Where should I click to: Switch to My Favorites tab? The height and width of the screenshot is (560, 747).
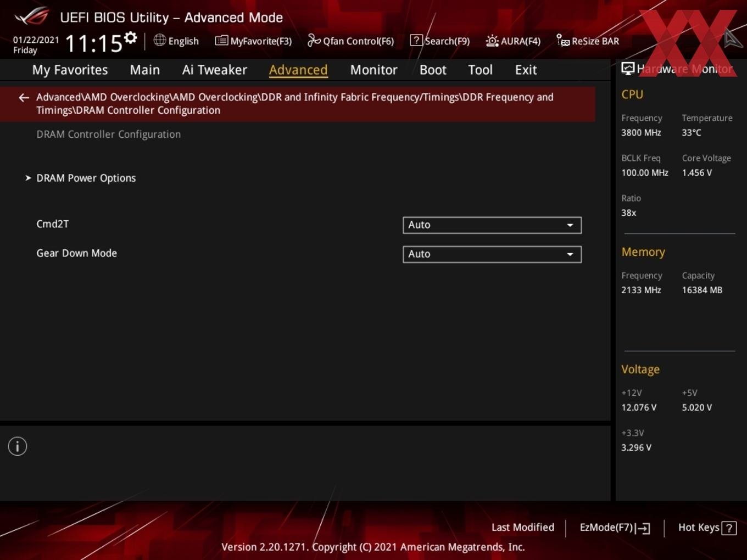[70, 70]
